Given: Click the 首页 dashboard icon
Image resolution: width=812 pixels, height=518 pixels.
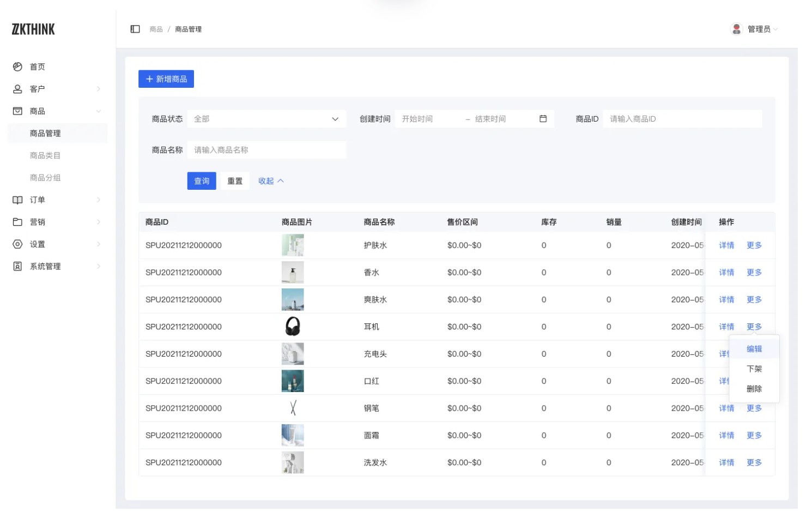Looking at the screenshot, I should [x=17, y=67].
